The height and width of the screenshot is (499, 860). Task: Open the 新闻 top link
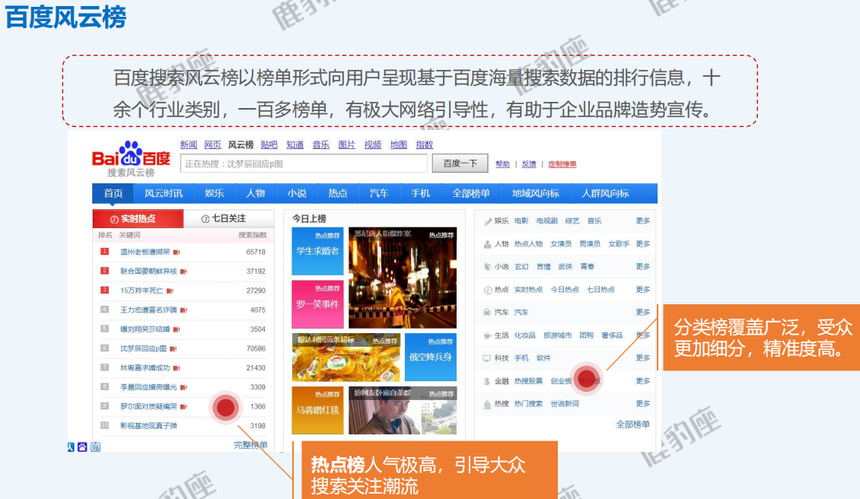pos(189,145)
